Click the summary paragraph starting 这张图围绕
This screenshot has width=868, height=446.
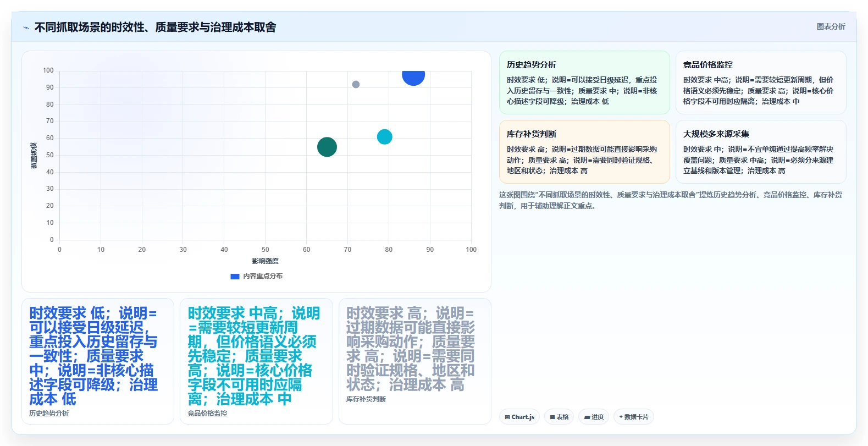coord(671,200)
